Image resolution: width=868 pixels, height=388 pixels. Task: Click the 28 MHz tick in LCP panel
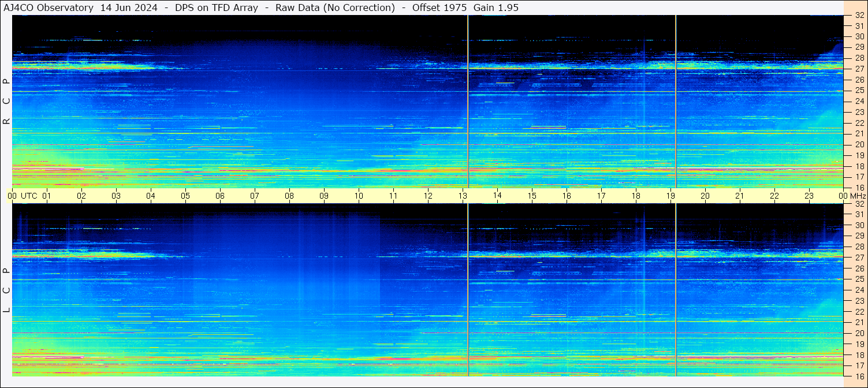point(859,247)
